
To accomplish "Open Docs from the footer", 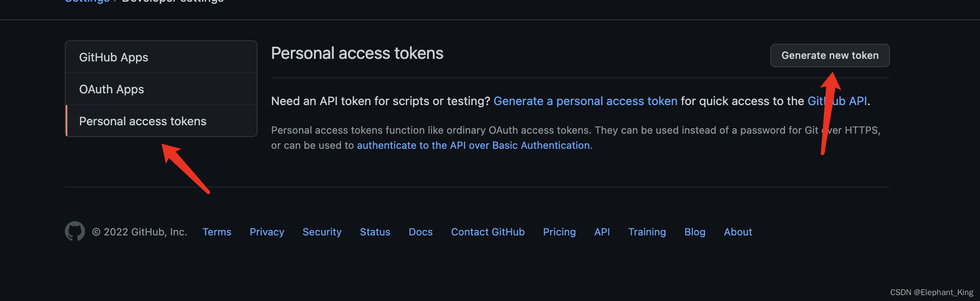I will [x=421, y=232].
